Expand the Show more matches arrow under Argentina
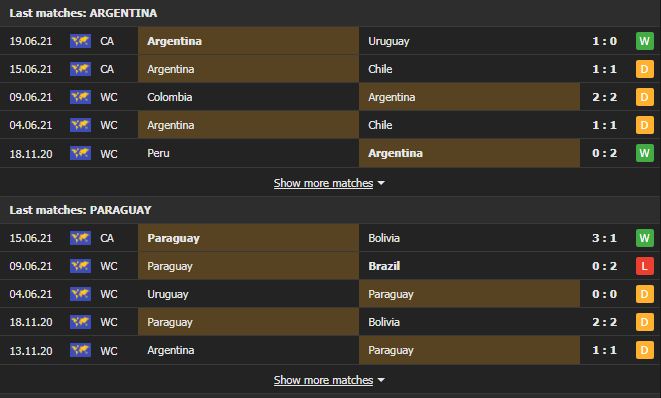Viewport: 661px width, 398px height. pos(381,183)
